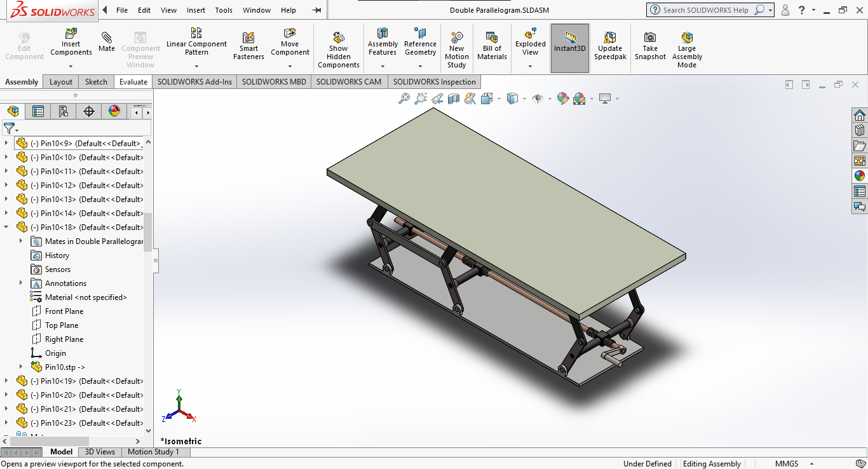Select the Origin item in tree
Screen dimensions: 868x469
pyautogui.click(x=55, y=353)
